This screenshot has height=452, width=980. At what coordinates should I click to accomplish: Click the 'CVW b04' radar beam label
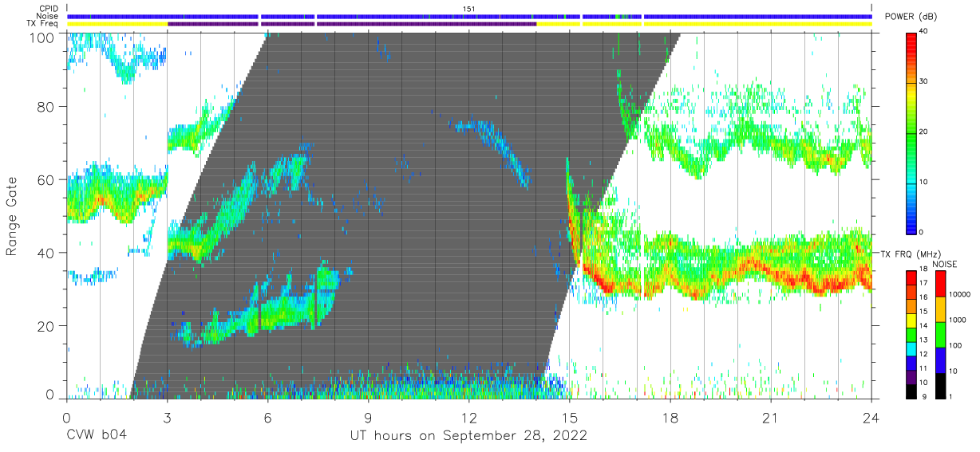pyautogui.click(x=97, y=436)
